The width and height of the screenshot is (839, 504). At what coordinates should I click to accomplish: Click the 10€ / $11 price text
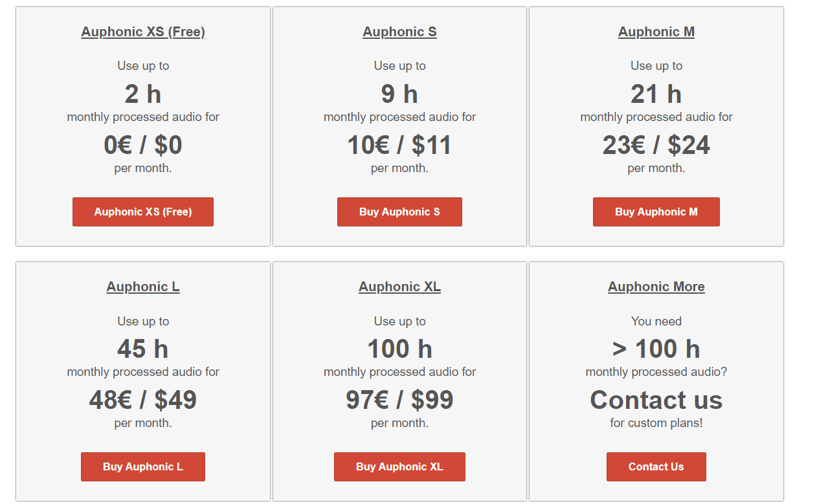399,145
